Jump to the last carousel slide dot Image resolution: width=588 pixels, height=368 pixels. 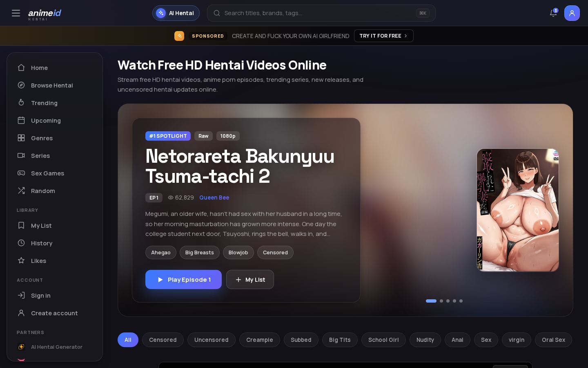pyautogui.click(x=461, y=301)
